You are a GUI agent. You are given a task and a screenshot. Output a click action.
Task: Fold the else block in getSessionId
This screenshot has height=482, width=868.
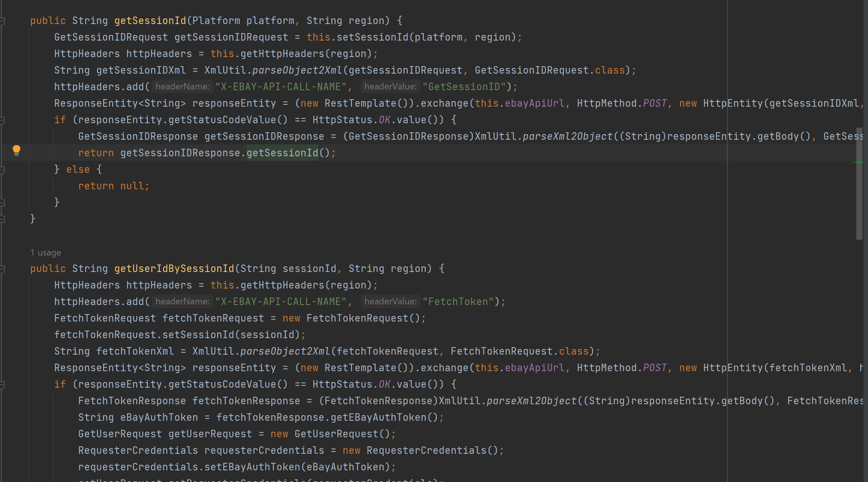(x=2, y=170)
